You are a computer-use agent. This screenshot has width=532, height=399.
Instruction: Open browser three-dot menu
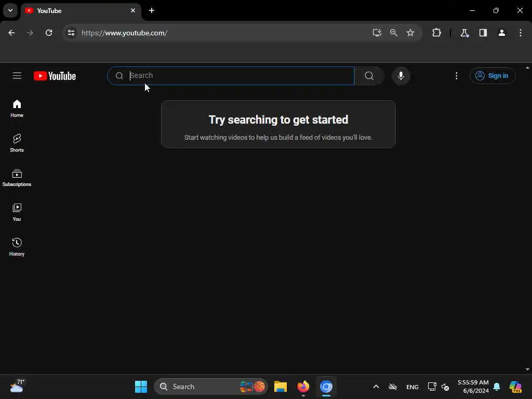[x=520, y=33]
